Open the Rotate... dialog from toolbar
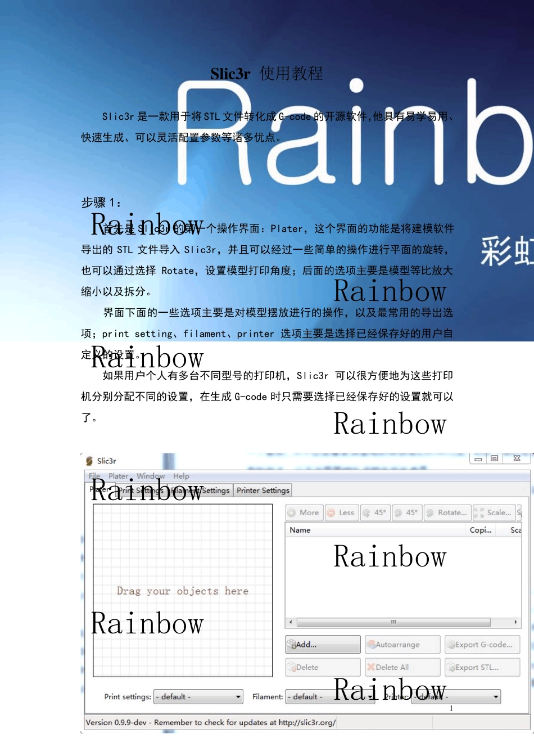 tap(447, 512)
